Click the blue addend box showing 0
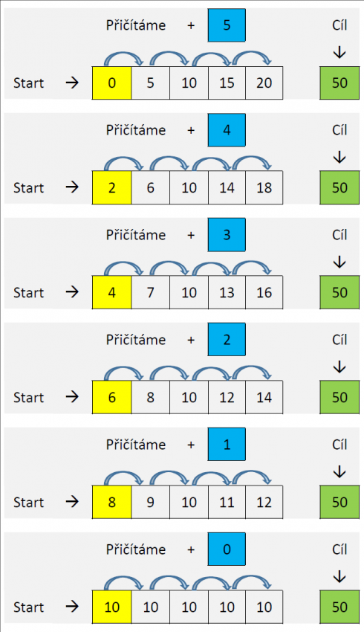Viewport: 364px width, 632px height. (x=227, y=549)
